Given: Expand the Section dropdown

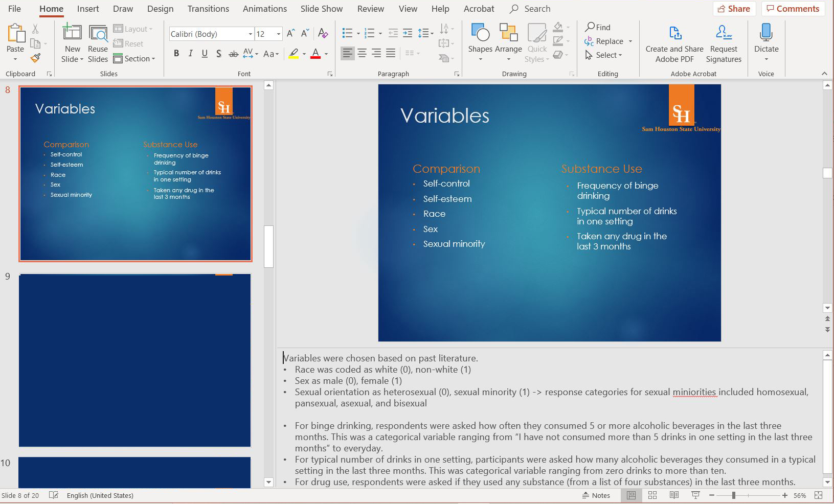Looking at the screenshot, I should pos(134,59).
